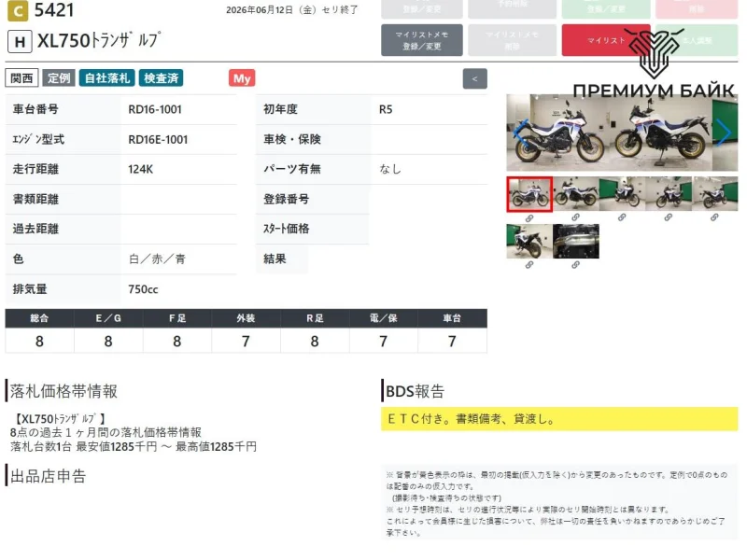This screenshot has width=747, height=560.
Task: Open link icon under the engine close-up thumbnail
Action: [575, 265]
